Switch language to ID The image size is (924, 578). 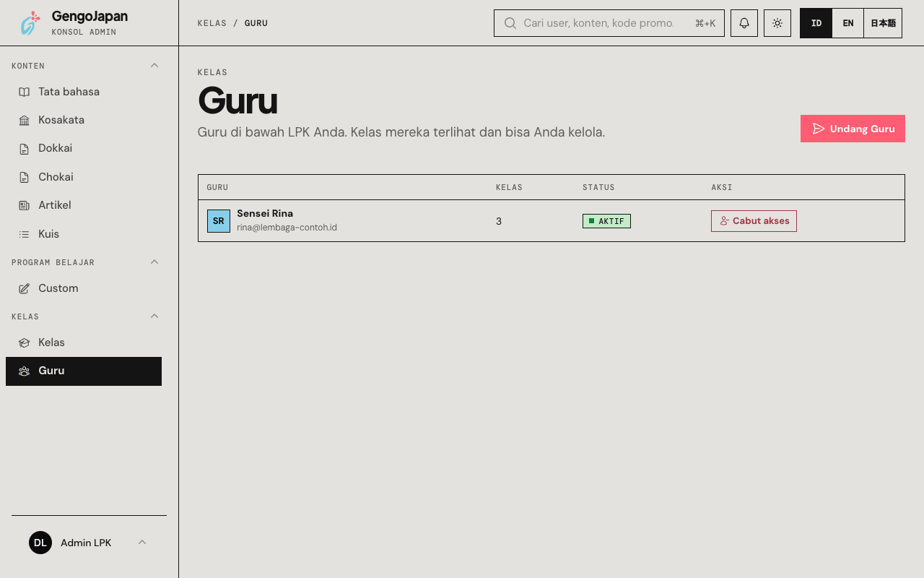pos(816,23)
